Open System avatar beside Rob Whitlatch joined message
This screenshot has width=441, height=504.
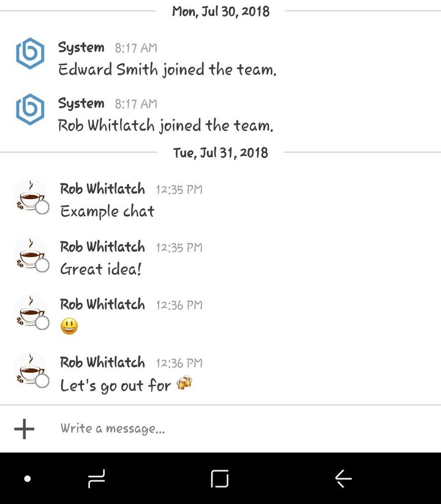point(30,109)
